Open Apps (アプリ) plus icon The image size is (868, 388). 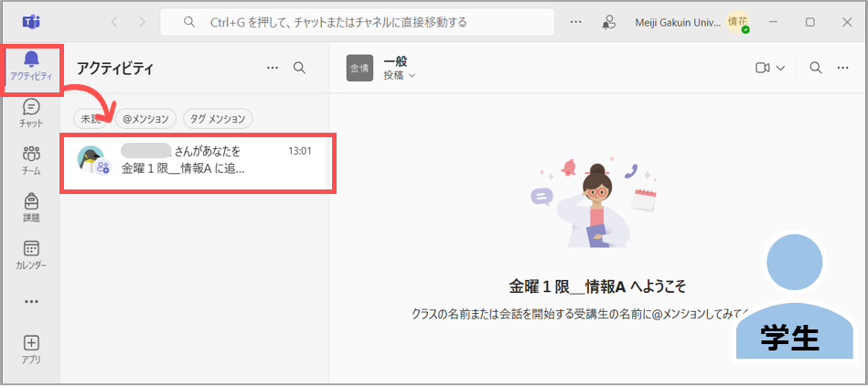coord(31,349)
